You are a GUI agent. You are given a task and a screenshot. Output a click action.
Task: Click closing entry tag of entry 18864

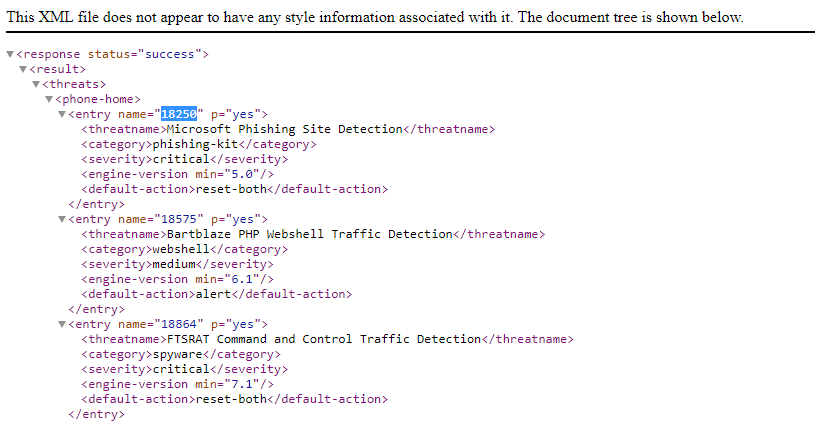point(97,414)
